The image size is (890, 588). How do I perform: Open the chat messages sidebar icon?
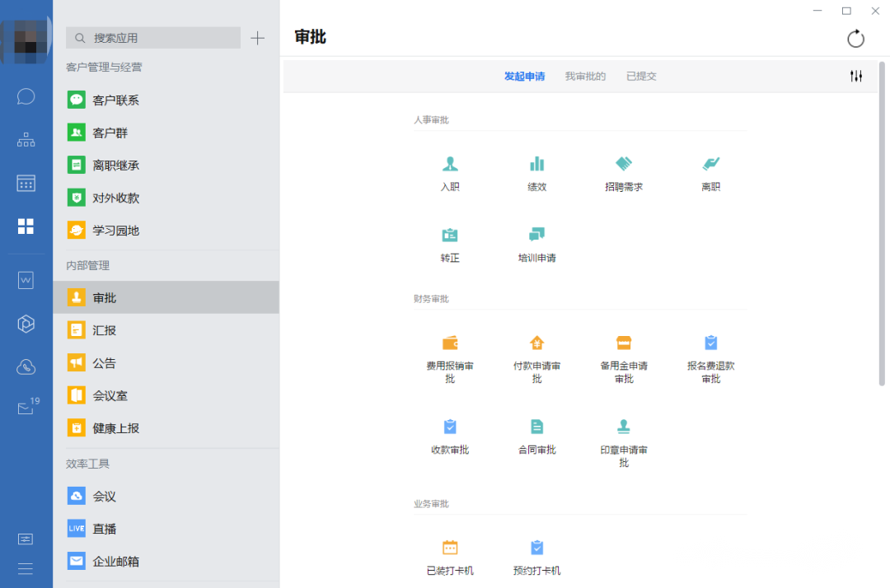(26, 96)
